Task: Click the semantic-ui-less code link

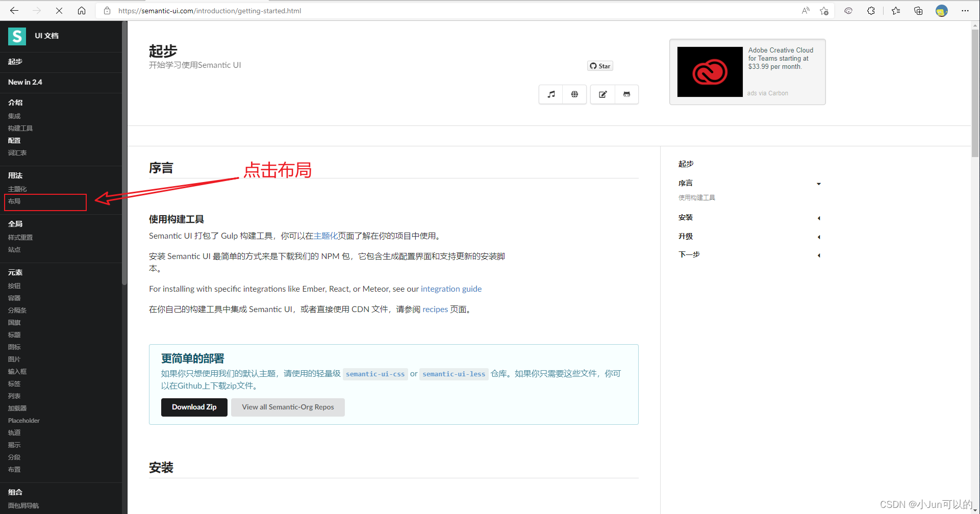Action: (454, 374)
